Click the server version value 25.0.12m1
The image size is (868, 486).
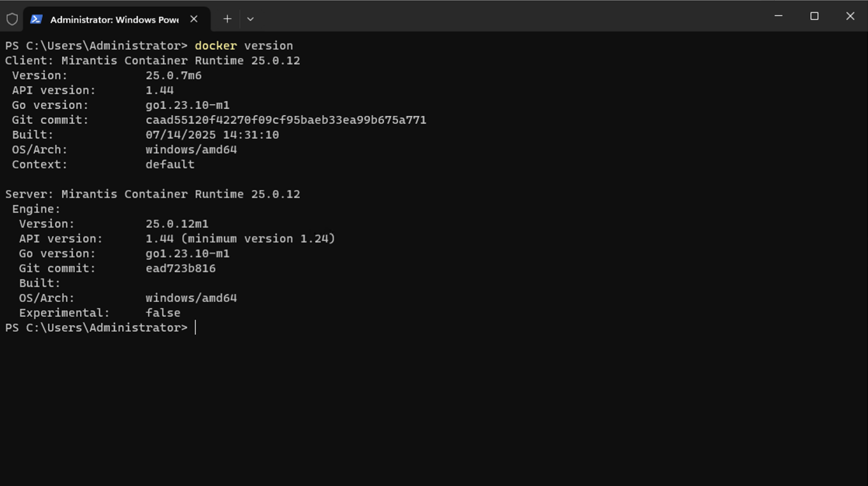[177, 224]
